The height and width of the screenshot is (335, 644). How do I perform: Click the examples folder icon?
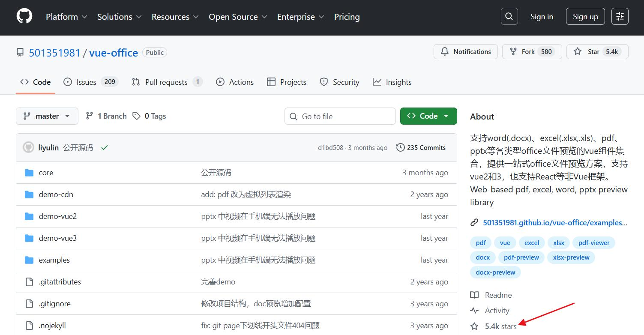pyautogui.click(x=29, y=260)
